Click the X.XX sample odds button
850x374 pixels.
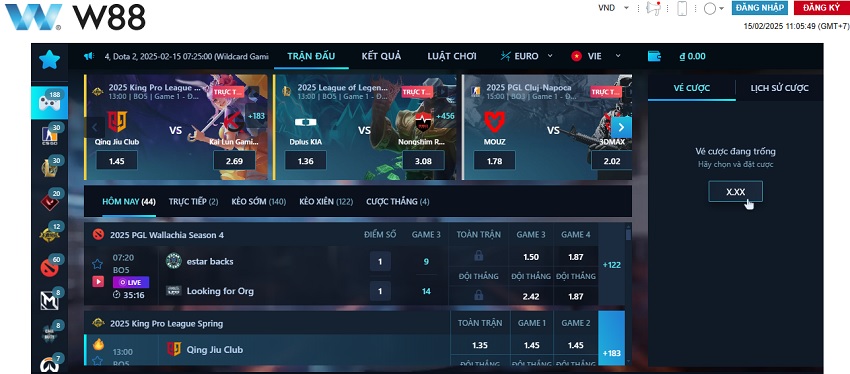coord(735,191)
